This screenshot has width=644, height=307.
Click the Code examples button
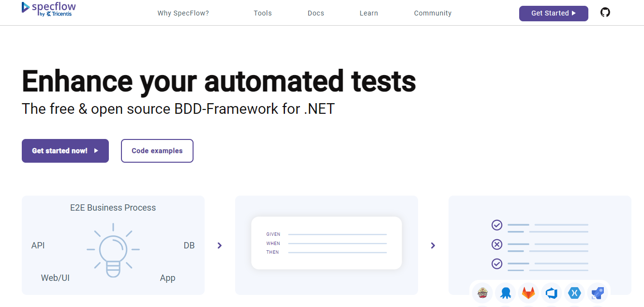coord(157,151)
